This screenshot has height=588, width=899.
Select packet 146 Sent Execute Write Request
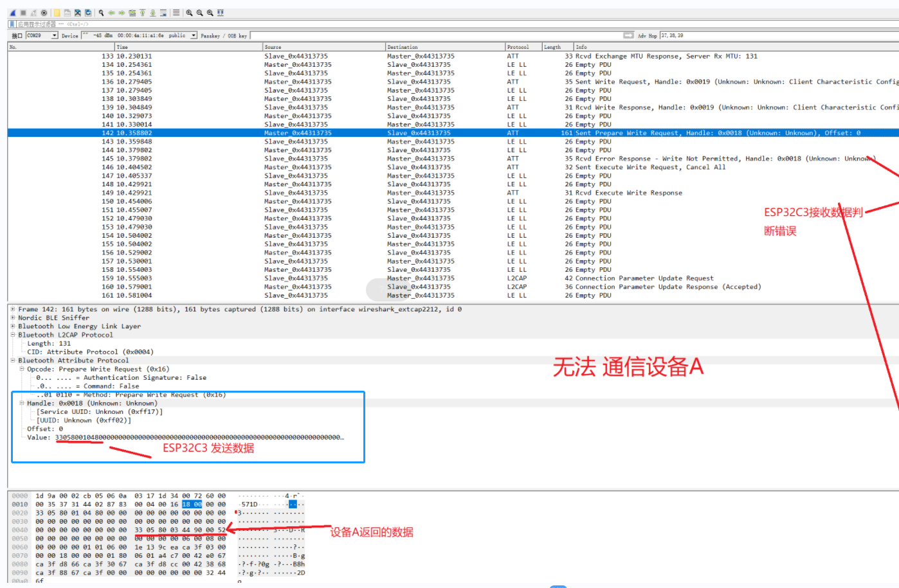453,167
